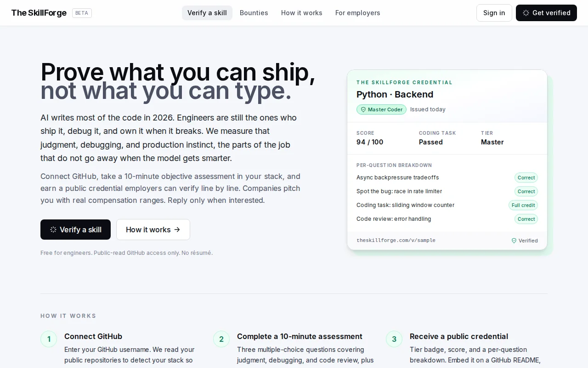Viewport: 588px width, 368px height.
Task: Click the Connect GitHub step heading
Action: coord(93,336)
